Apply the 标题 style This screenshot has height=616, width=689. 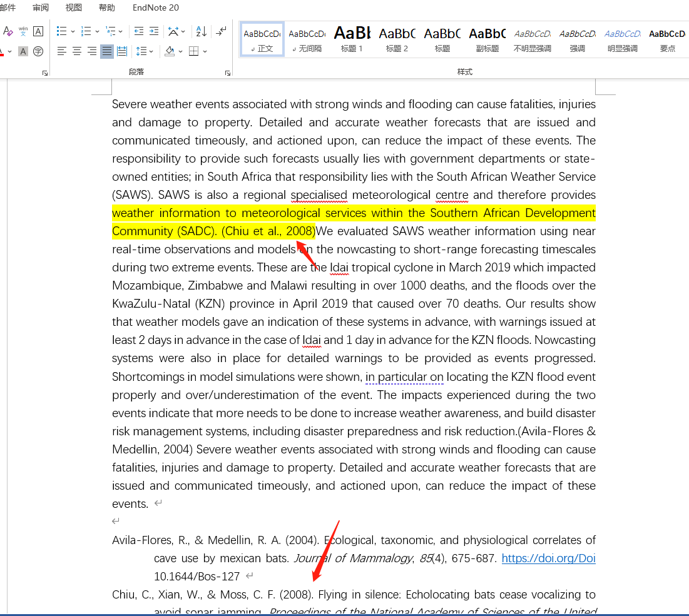click(442, 39)
